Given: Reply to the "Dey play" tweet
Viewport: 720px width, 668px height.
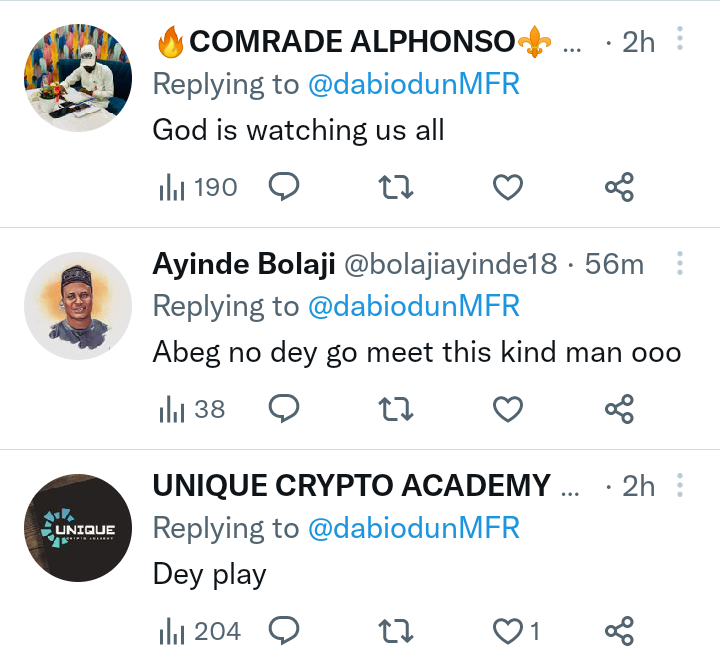Looking at the screenshot, I should click(285, 631).
